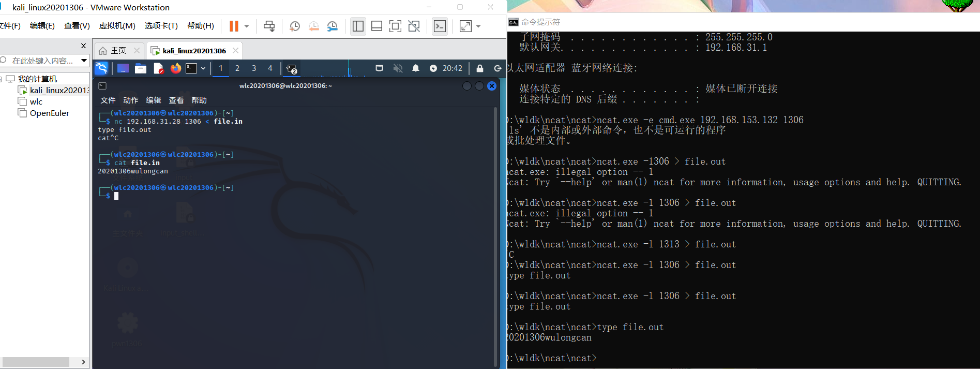980x369 pixels.
Task: Open the 编辑(E) menu in VMware
Action: click(x=42, y=26)
